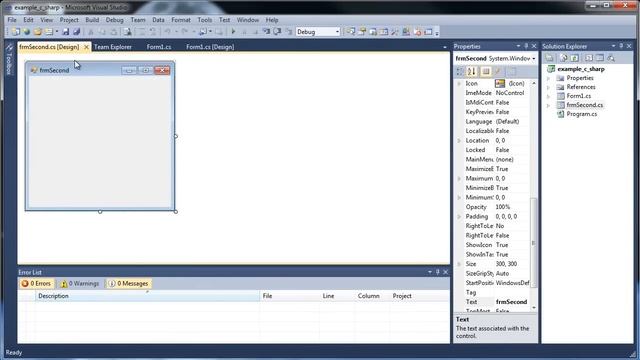Open the Debug menu
The image size is (640, 360).
114,20
